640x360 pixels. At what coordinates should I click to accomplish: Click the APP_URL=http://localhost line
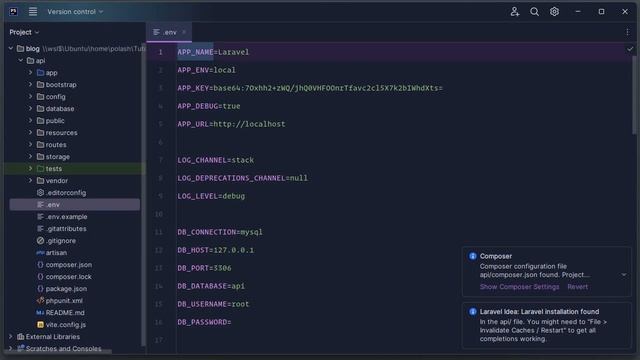tap(231, 124)
